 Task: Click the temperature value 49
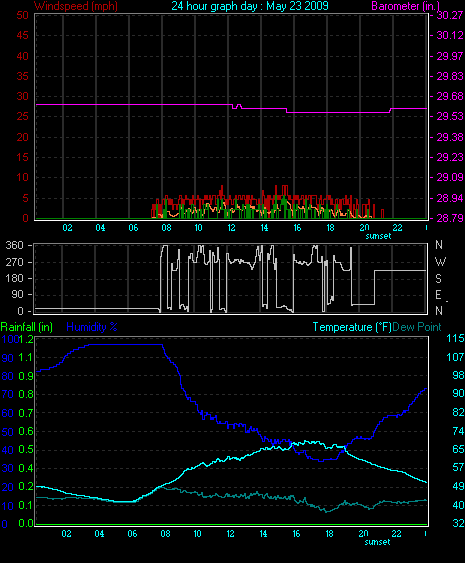(458, 486)
